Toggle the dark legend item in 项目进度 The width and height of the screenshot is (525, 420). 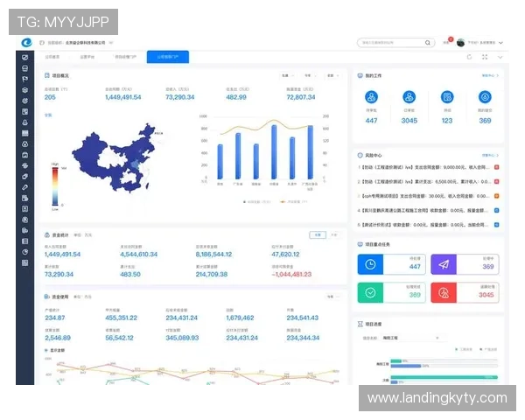[x=488, y=349]
